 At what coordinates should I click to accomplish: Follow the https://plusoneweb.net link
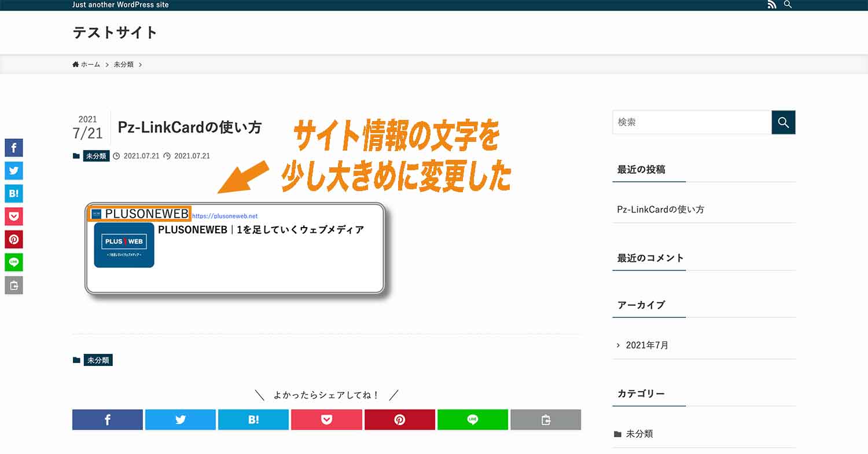tap(226, 215)
